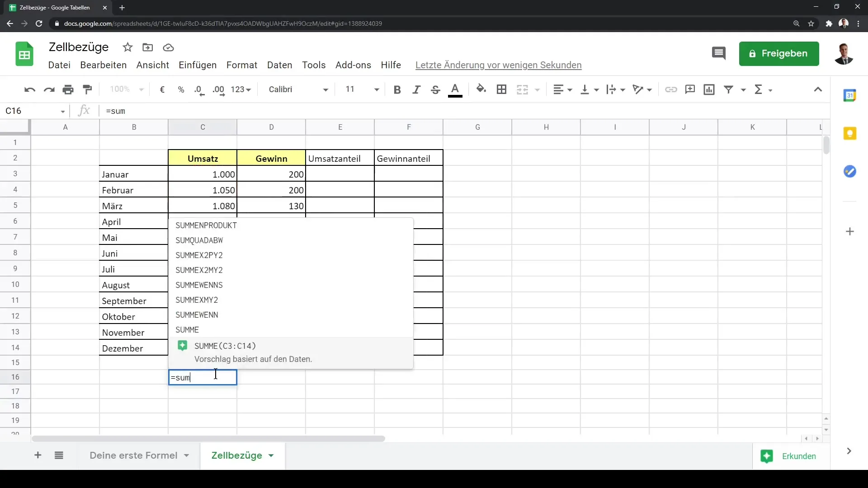
Task: Expand the merge cells dropdown arrow
Action: tap(538, 90)
